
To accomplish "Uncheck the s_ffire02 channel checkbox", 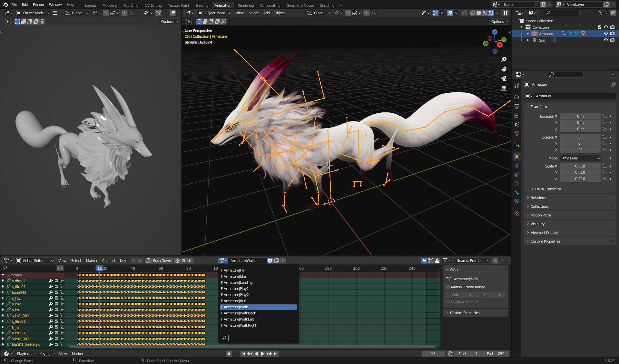I will point(56,281).
